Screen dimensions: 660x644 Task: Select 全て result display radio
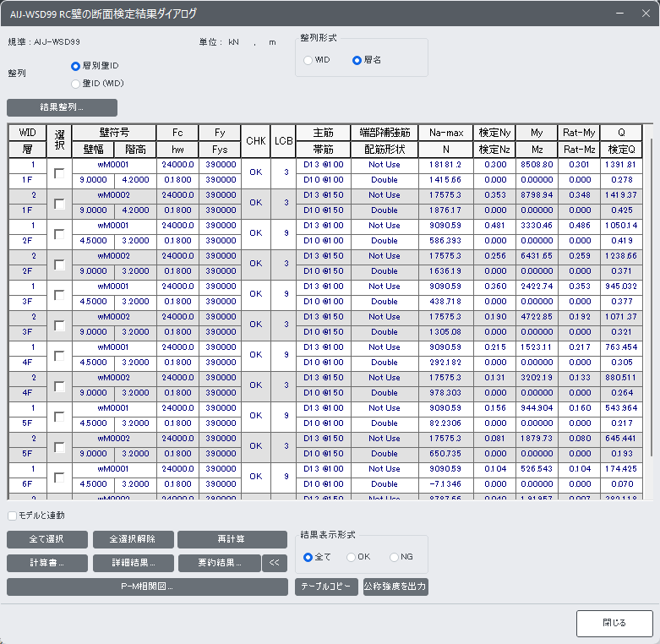point(308,557)
